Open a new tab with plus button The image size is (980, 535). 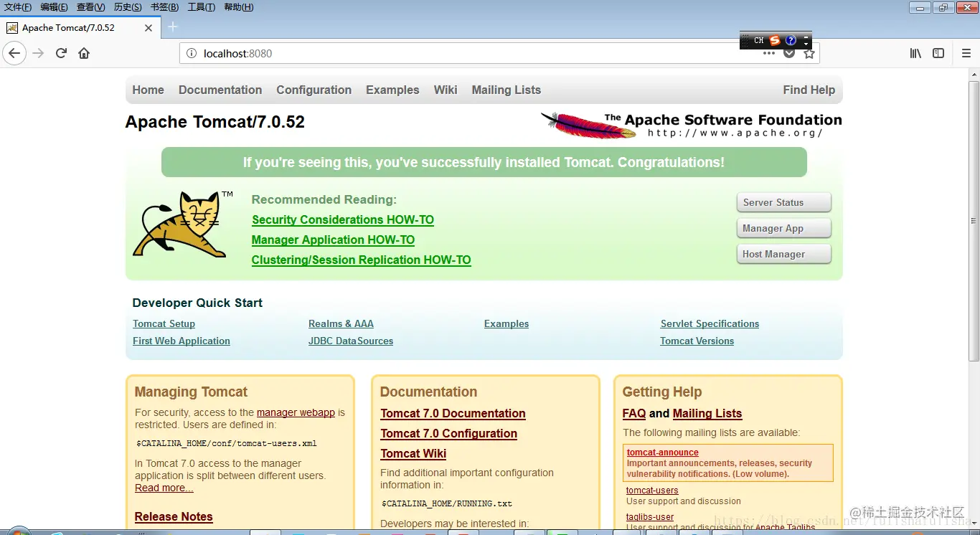[172, 27]
